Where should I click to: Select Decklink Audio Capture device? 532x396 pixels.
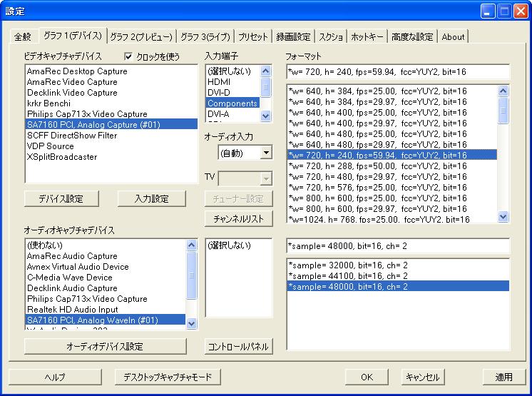(x=106, y=288)
